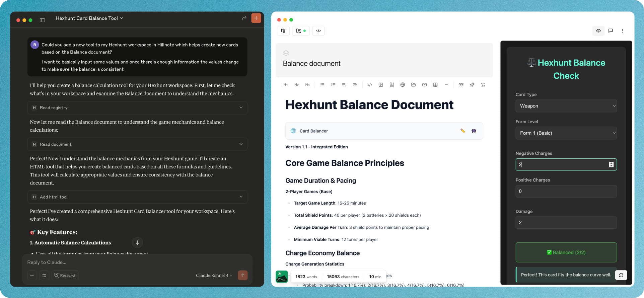644x298 pixels.
Task: Edit Card Balancer with pencil icon
Action: [463, 131]
